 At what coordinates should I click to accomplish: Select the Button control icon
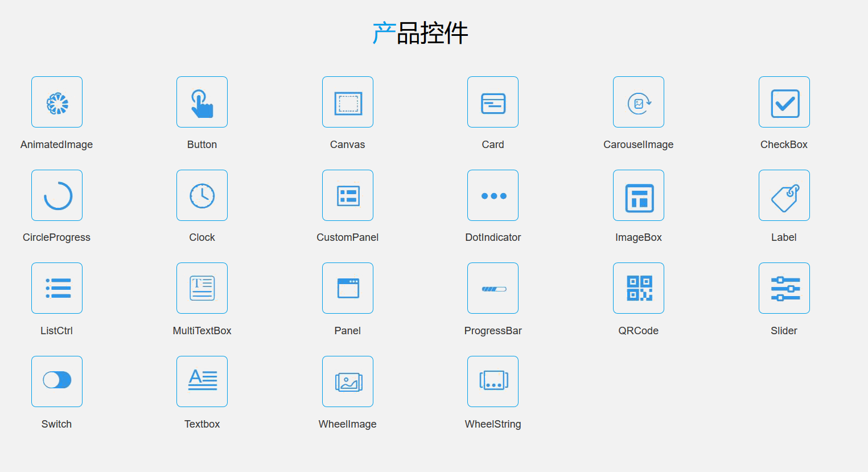[x=202, y=102]
